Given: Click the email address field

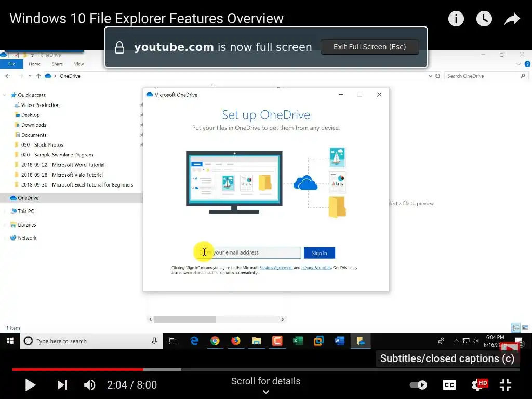Looking at the screenshot, I should [249, 253].
